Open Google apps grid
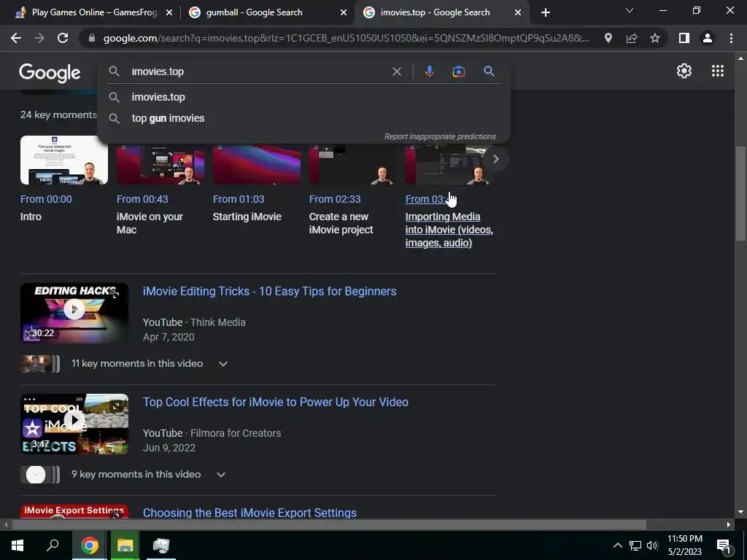Image resolution: width=747 pixels, height=560 pixels. pos(718,71)
